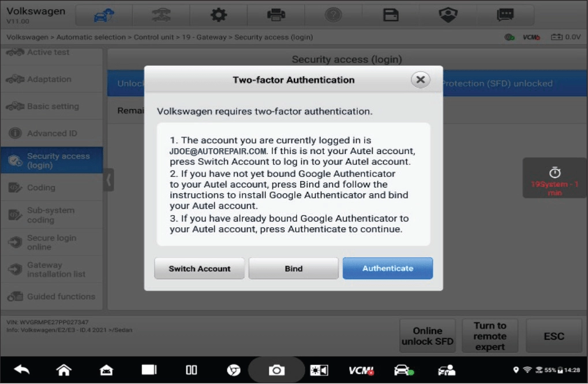Select Basic setting in sidebar

coord(51,106)
